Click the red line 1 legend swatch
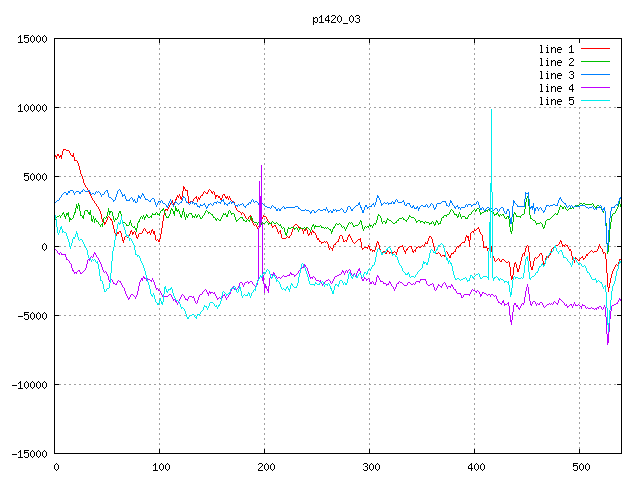640x480 pixels. 595,49
